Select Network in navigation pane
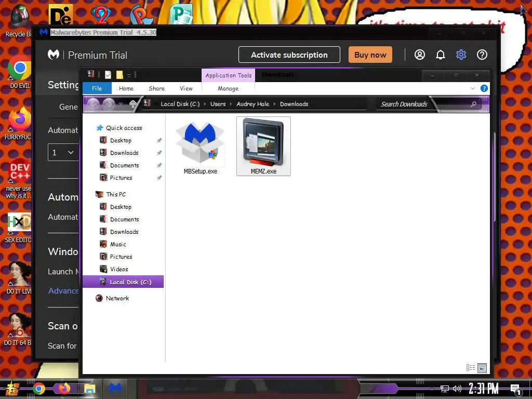 click(117, 299)
